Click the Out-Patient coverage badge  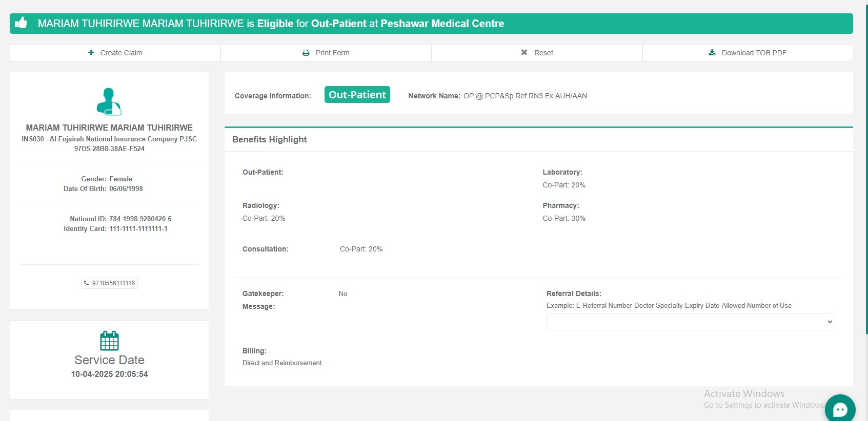(357, 95)
